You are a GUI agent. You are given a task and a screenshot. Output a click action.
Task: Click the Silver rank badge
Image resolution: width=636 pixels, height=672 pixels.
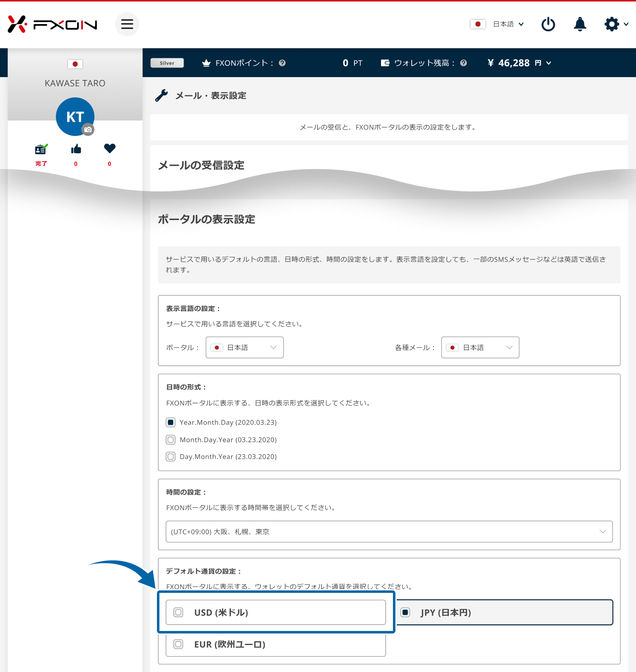[x=167, y=63]
